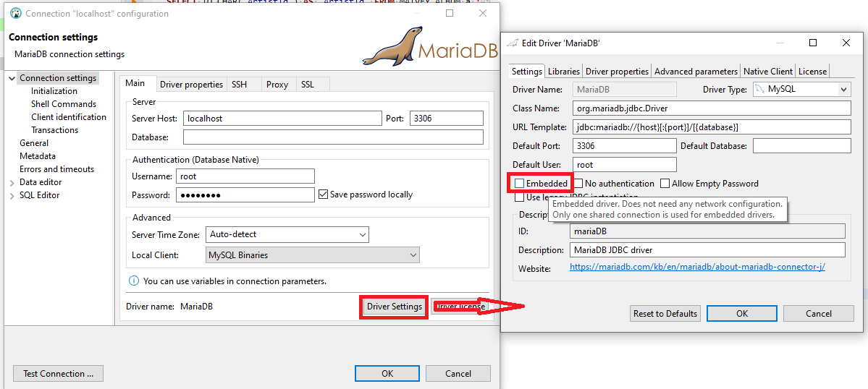868x389 pixels.
Task: Select Errors and timeouts in the tree
Action: pyautogui.click(x=57, y=169)
